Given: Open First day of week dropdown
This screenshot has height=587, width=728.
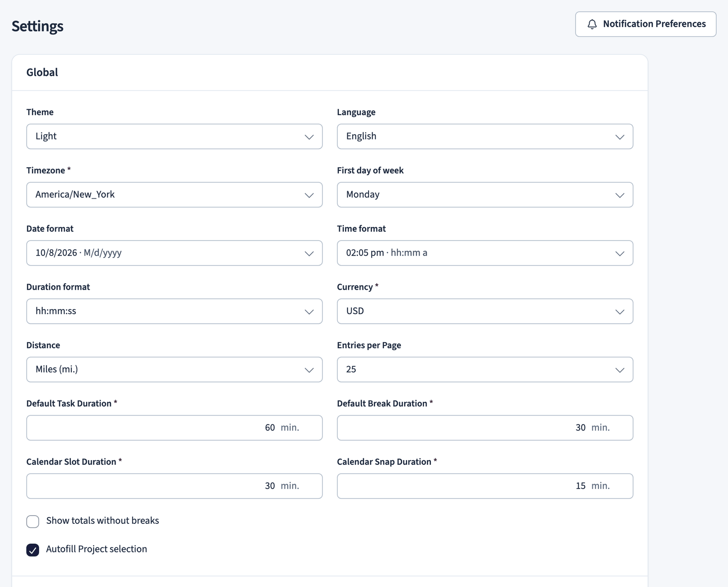Looking at the screenshot, I should tap(485, 195).
